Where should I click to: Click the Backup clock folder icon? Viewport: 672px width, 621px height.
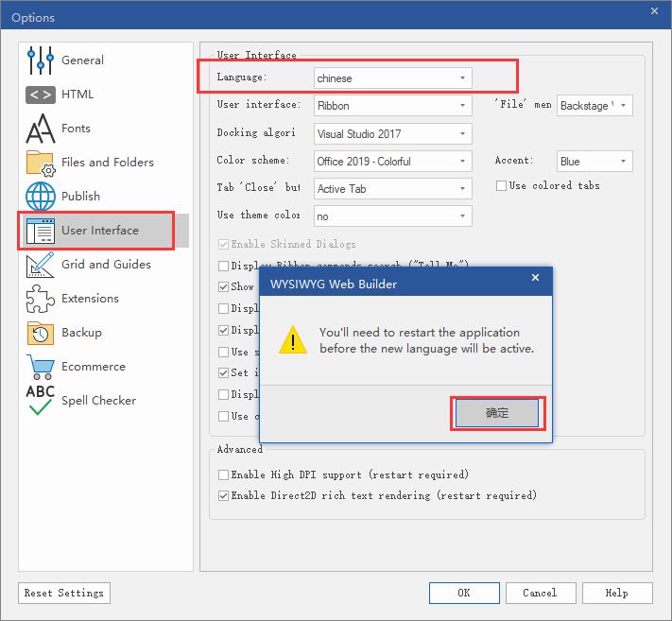point(41,333)
